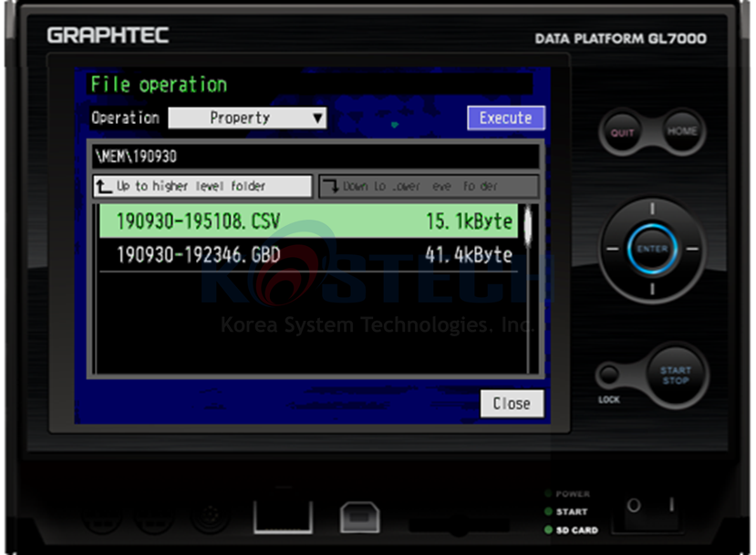Open the Operation dropdown showing Property
The height and width of the screenshot is (555, 756).
pos(247,118)
